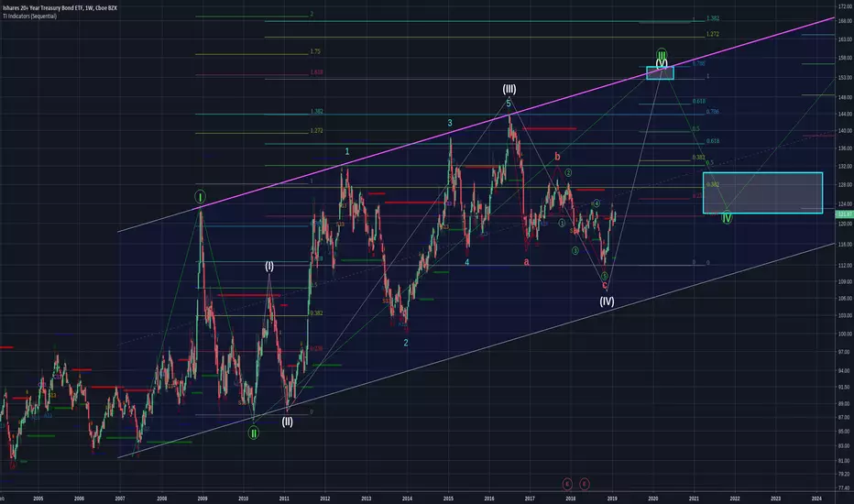The height and width of the screenshot is (504, 854).
Task: Select the cyan wave 5 label
Action: point(509,104)
